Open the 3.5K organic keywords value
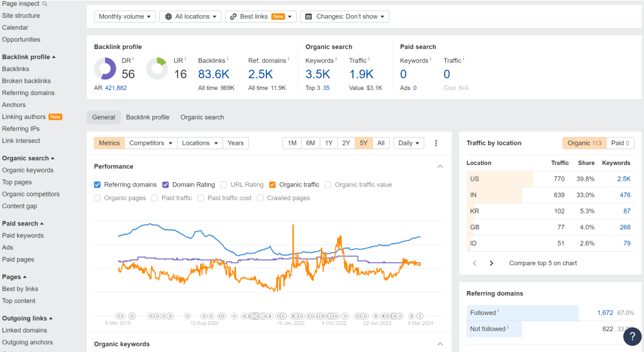This screenshot has width=644, height=352. pos(318,74)
